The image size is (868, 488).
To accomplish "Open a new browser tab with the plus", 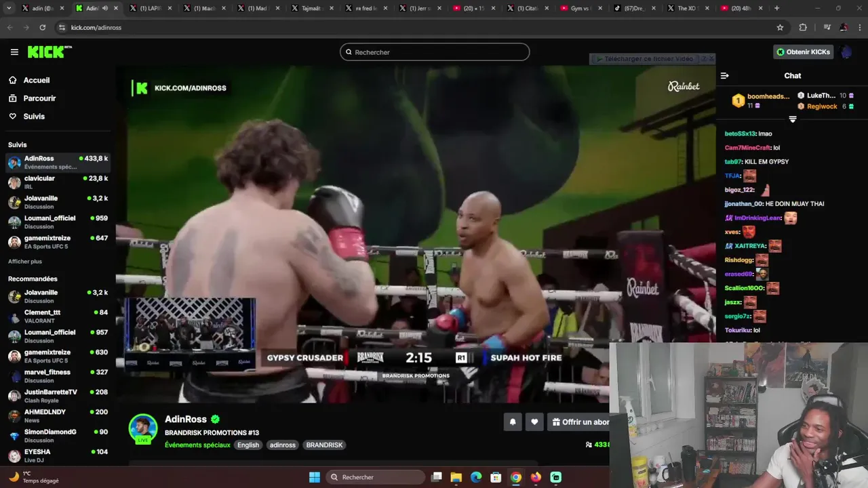I will tap(776, 8).
